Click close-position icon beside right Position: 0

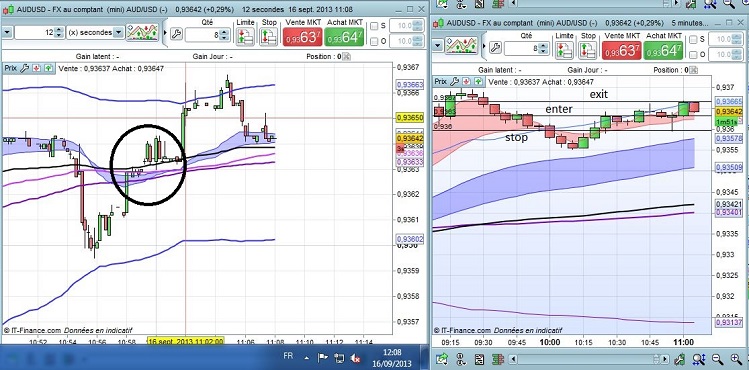click(694, 70)
